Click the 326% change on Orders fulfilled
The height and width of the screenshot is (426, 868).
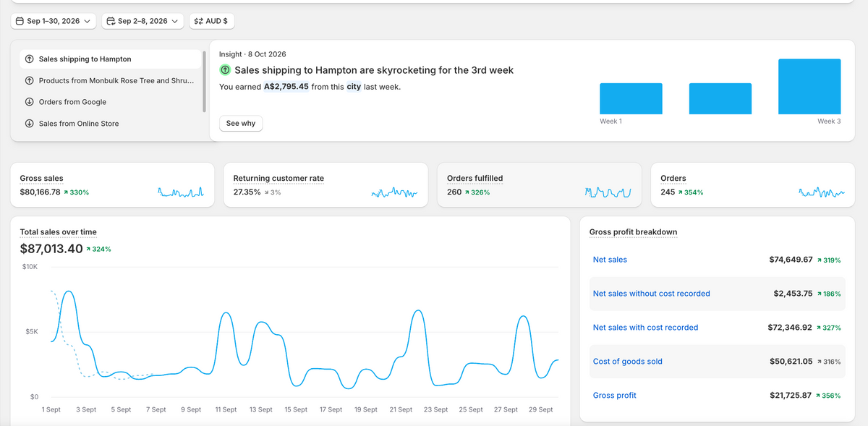click(477, 192)
